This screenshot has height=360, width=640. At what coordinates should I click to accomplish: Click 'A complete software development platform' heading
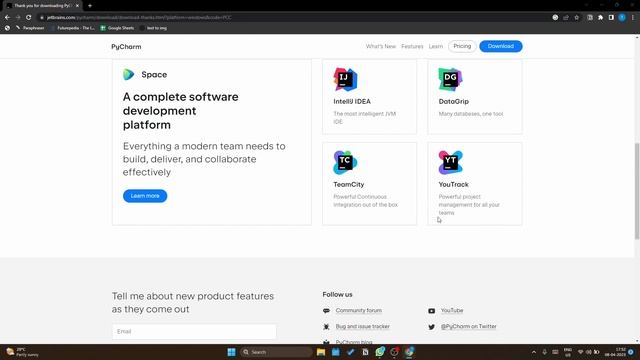tap(180, 111)
